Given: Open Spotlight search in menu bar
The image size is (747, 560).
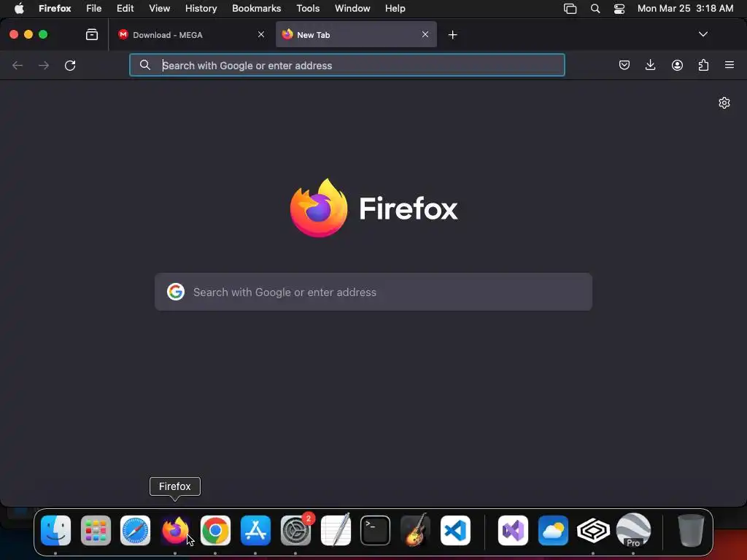Looking at the screenshot, I should point(595,9).
